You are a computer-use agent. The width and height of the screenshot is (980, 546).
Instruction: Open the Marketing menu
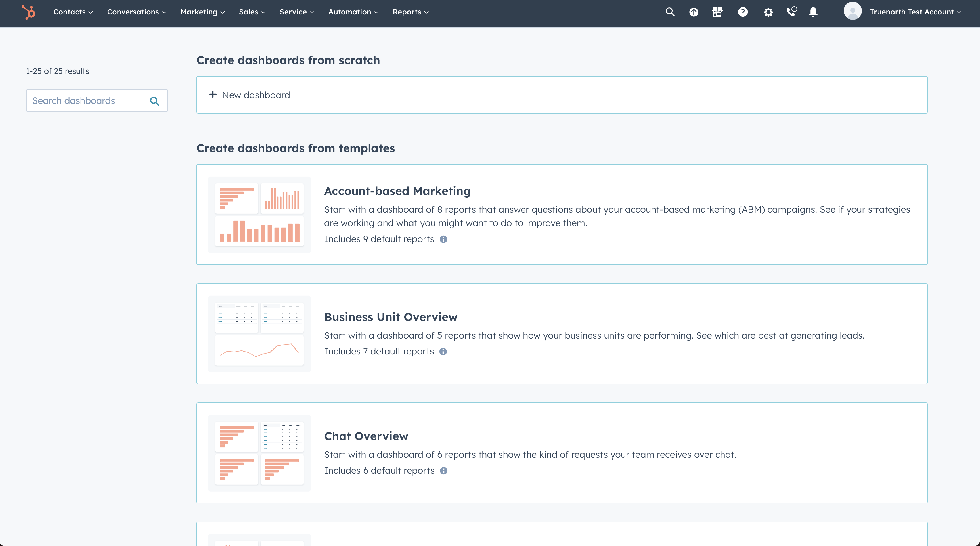(202, 12)
